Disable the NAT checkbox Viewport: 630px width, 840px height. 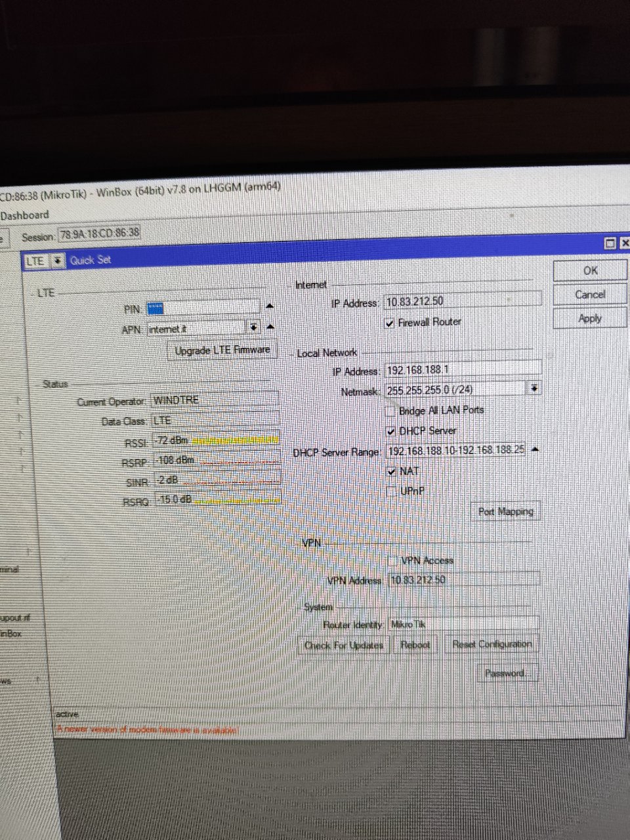click(x=392, y=471)
